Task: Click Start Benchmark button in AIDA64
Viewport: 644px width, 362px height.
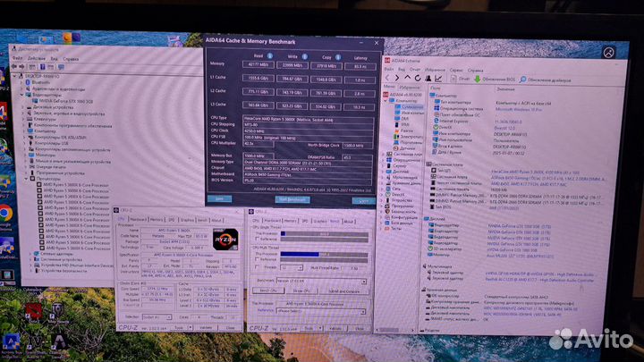Action: tap(292, 199)
